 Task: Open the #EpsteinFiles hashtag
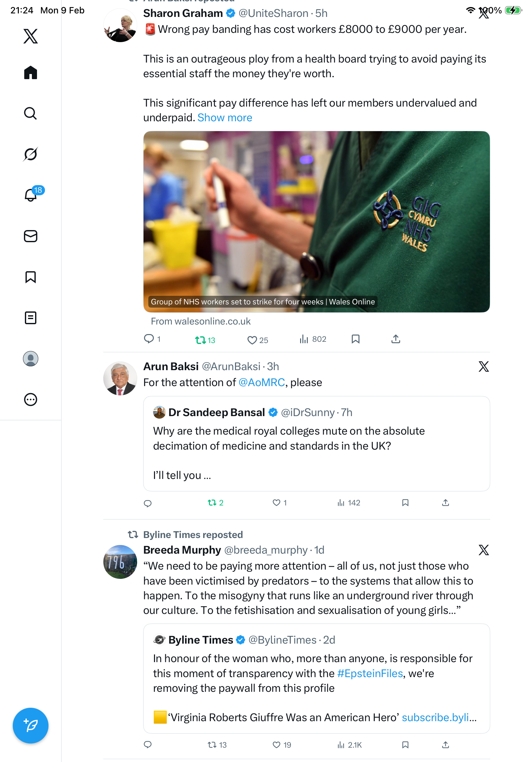[x=370, y=673]
